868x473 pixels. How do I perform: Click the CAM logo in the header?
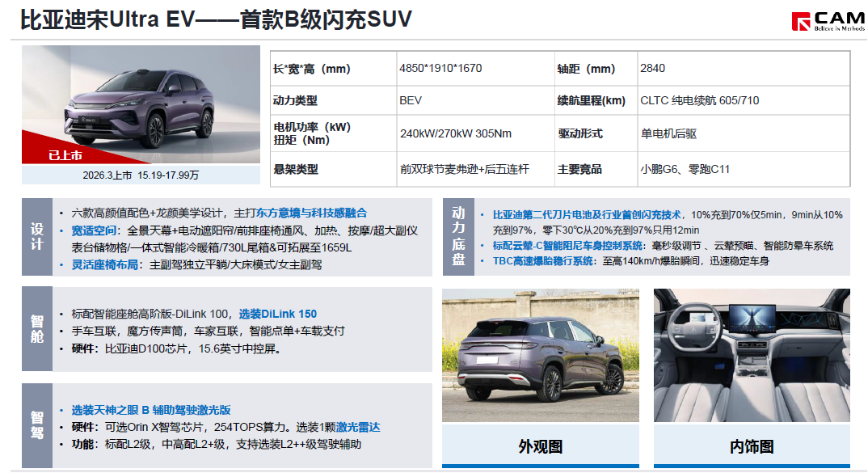point(828,21)
